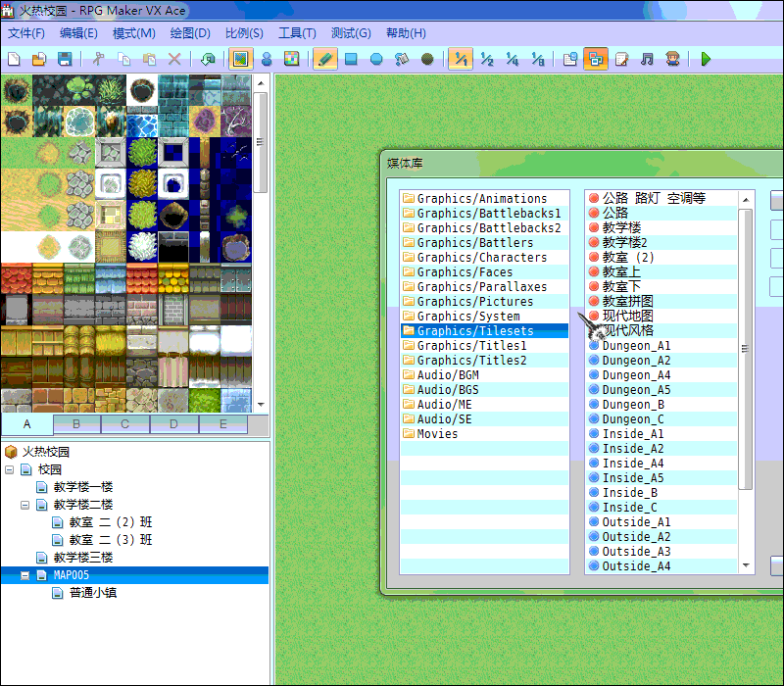The height and width of the screenshot is (686, 784).
Task: Click the red Delete X icon
Action: pyautogui.click(x=174, y=59)
